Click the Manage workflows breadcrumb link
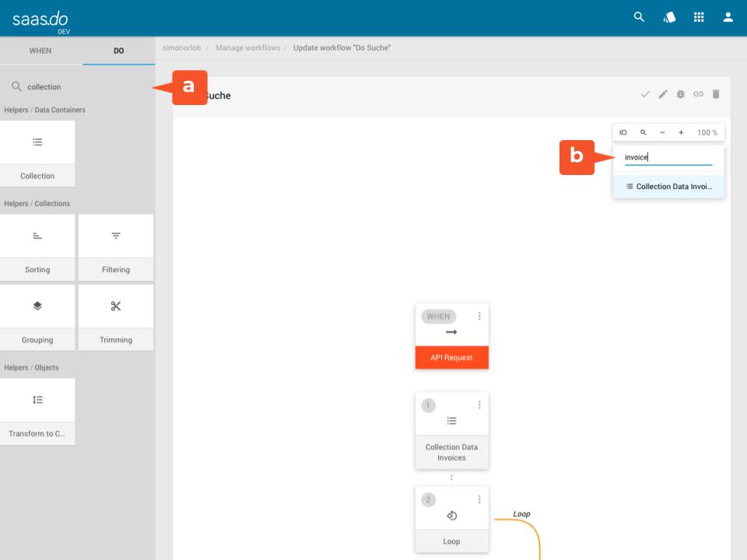The width and height of the screenshot is (747, 560). [247, 48]
